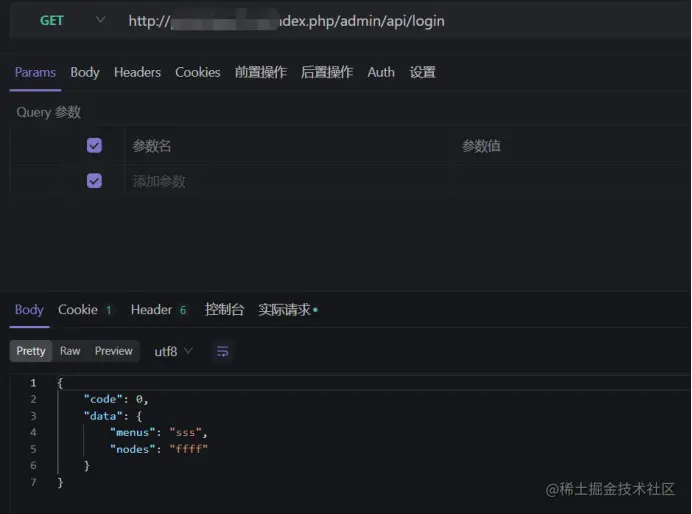Click the 参数值 column header
The image size is (692, 514).
pyautogui.click(x=481, y=146)
